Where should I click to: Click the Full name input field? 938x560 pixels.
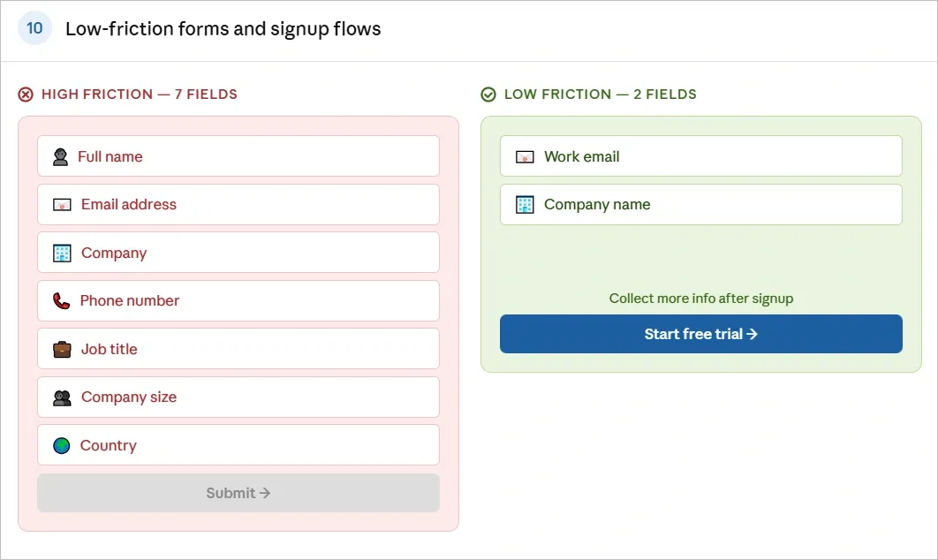tap(238, 155)
